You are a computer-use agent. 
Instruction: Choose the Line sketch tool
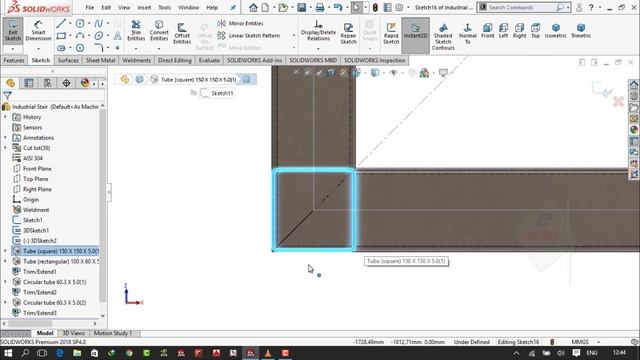click(61, 24)
